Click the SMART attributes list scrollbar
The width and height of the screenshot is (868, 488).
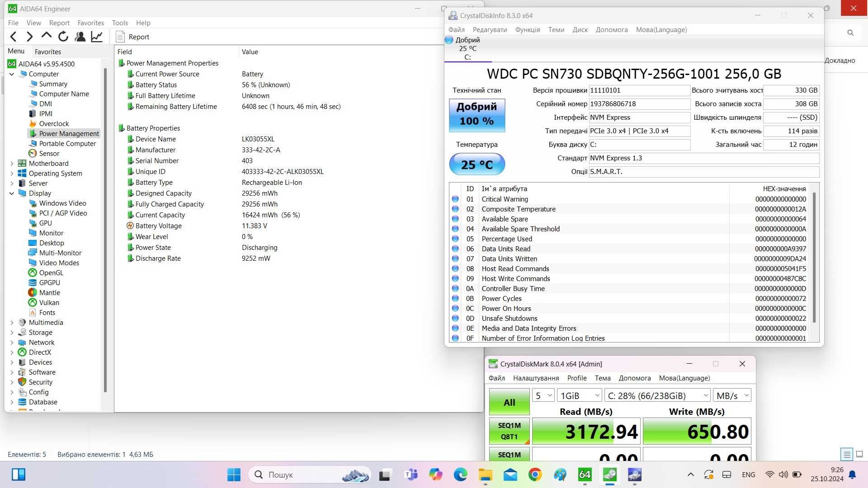(x=814, y=258)
